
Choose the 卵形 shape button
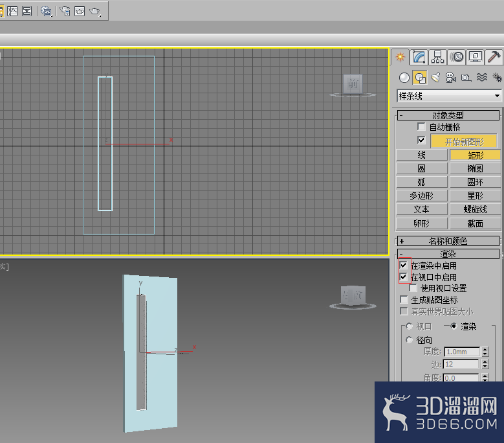421,223
